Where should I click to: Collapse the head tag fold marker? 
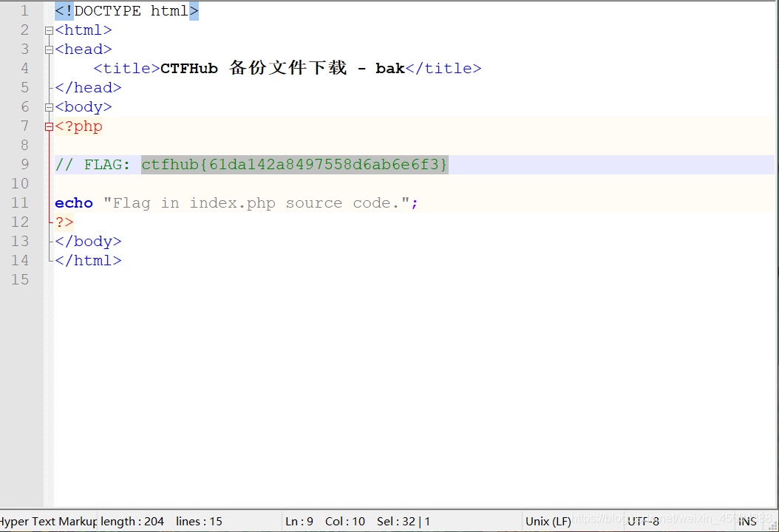coord(49,50)
